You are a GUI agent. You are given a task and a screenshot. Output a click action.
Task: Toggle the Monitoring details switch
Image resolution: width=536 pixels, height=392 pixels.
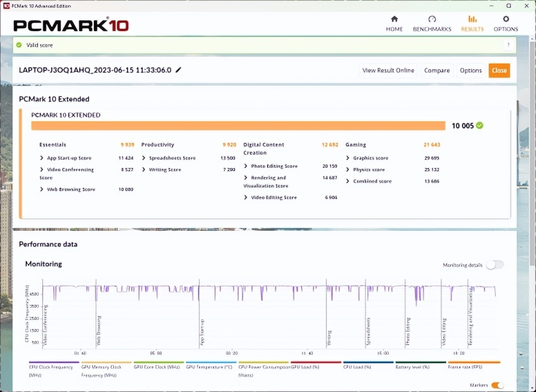pyautogui.click(x=495, y=265)
